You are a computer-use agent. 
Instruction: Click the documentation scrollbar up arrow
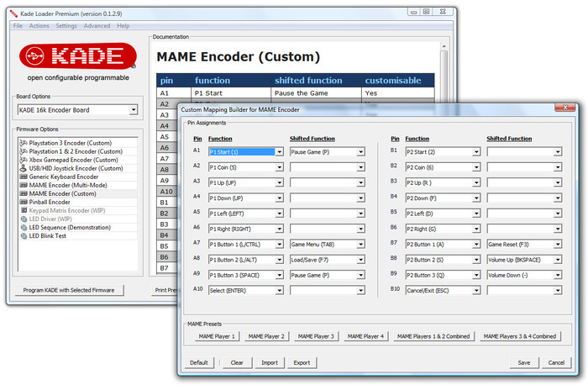[x=444, y=46]
